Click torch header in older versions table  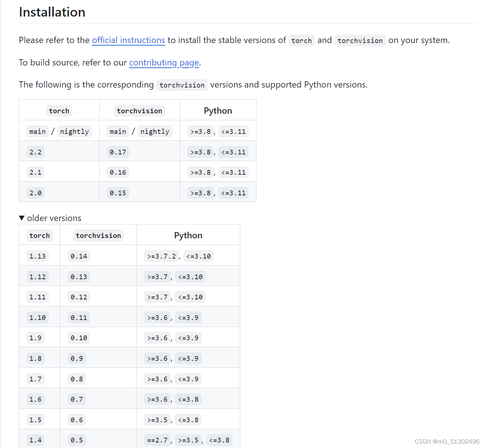(39, 235)
